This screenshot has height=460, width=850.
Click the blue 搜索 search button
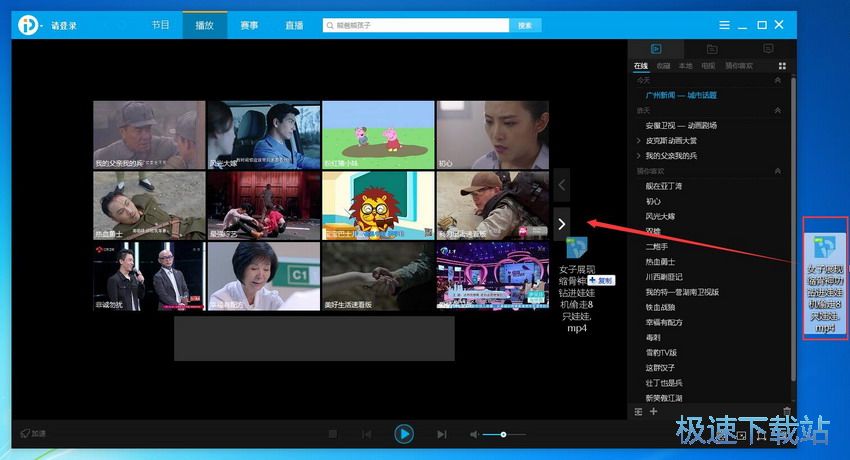pyautogui.click(x=525, y=25)
